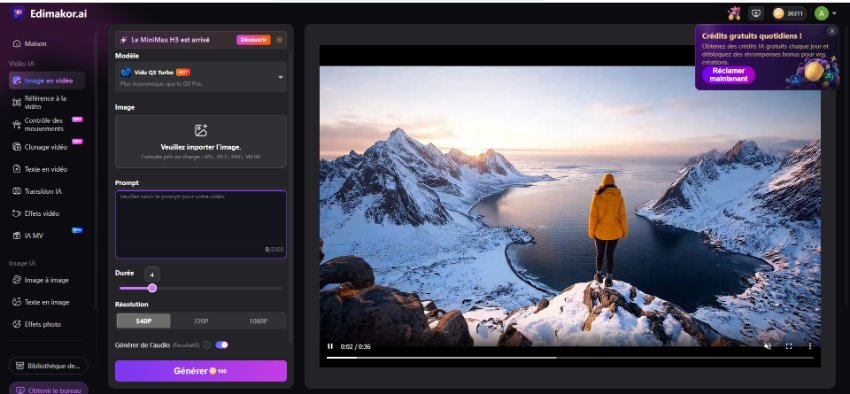Click the rewards gift icon in header
This screenshot has width=850, height=394.
tap(734, 14)
